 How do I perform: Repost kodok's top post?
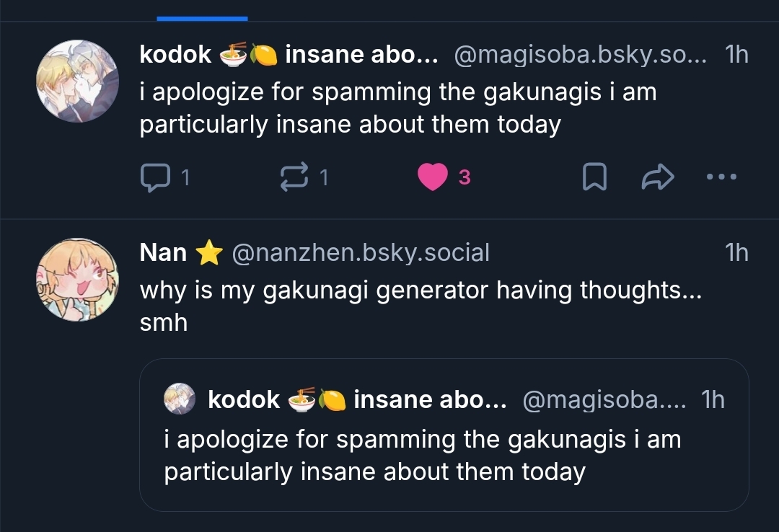pyautogui.click(x=294, y=177)
